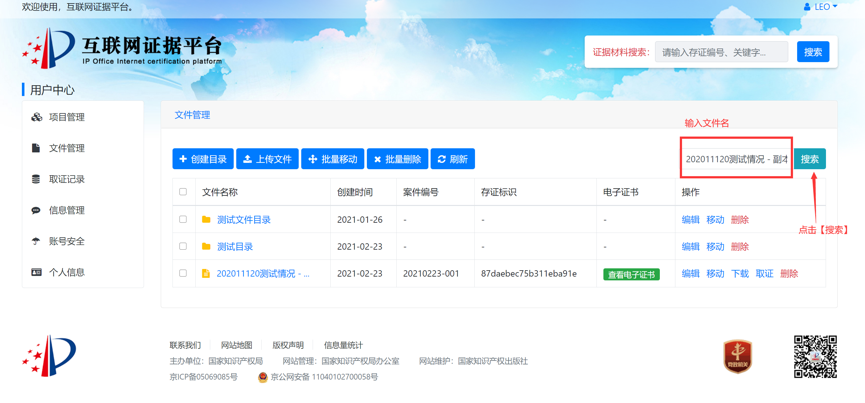The image size is (865, 403).
Task: Select the checkbox for 测试目录 row
Action: [183, 246]
